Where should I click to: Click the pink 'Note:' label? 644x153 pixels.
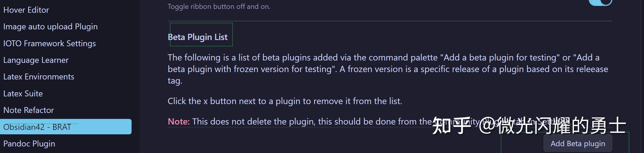pos(179,122)
